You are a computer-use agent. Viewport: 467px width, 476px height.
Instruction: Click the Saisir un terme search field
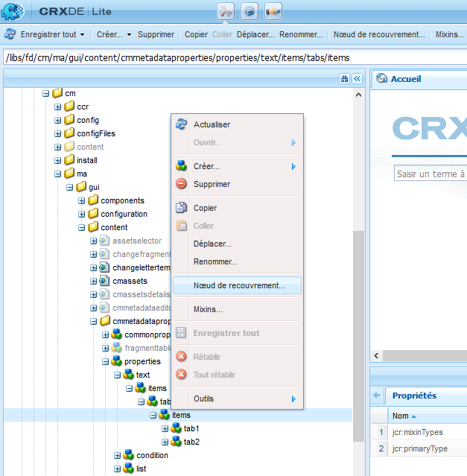click(x=431, y=174)
